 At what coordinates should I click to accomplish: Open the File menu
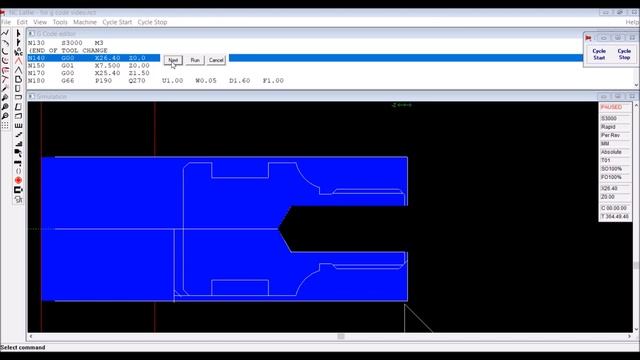pyautogui.click(x=6, y=22)
